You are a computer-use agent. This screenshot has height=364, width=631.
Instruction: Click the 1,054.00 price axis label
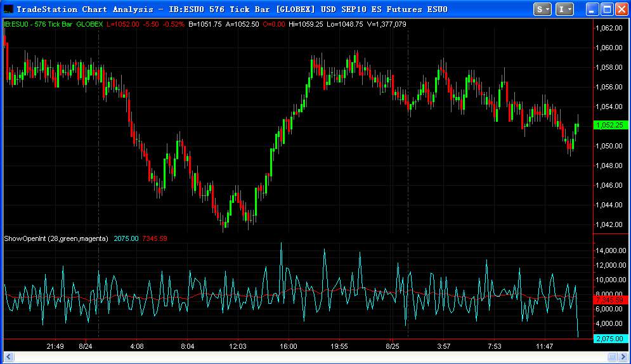[x=609, y=107]
